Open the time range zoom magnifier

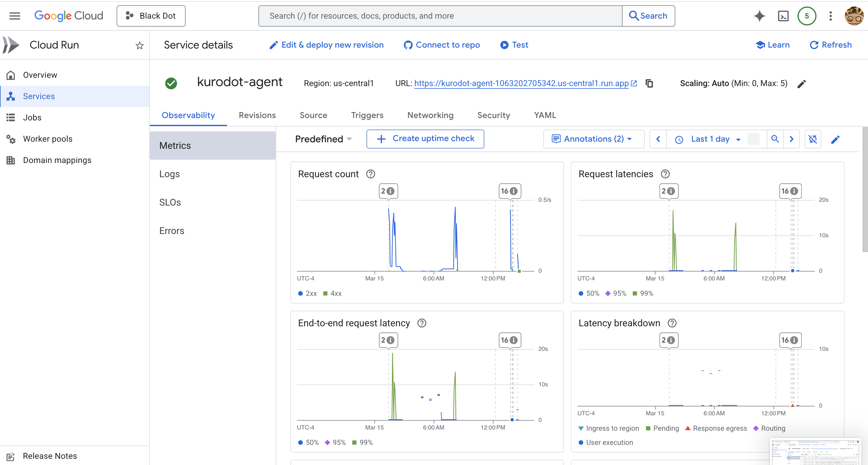(x=775, y=139)
